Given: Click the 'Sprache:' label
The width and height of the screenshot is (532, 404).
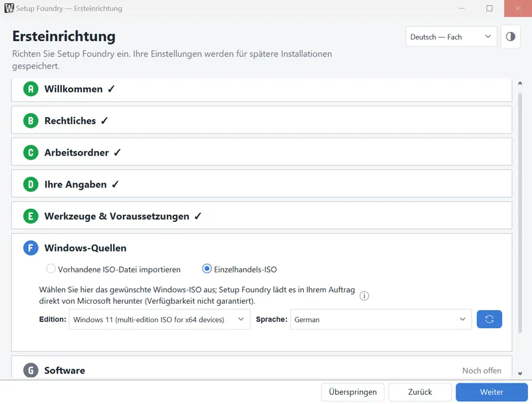Looking at the screenshot, I should click(271, 319).
